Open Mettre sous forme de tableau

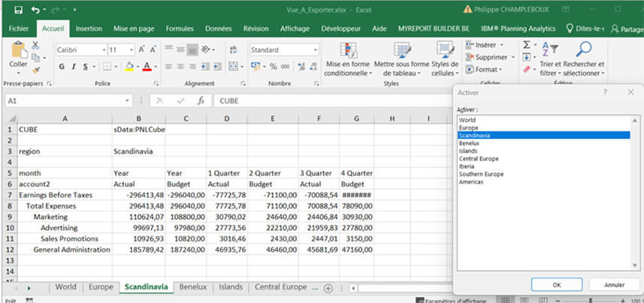[401, 59]
